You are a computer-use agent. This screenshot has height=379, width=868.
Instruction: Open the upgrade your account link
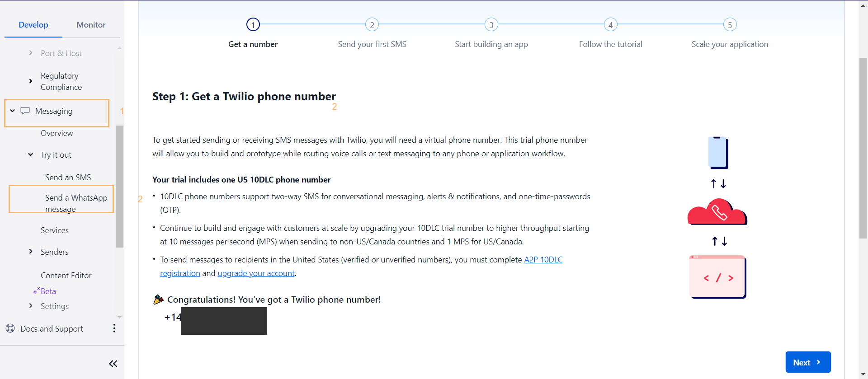point(256,273)
